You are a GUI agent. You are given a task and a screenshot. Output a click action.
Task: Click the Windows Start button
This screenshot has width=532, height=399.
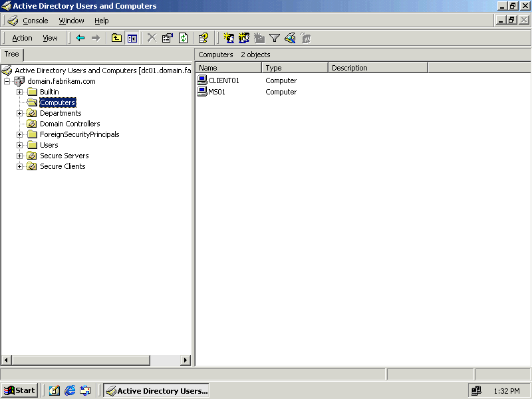pyautogui.click(x=20, y=390)
